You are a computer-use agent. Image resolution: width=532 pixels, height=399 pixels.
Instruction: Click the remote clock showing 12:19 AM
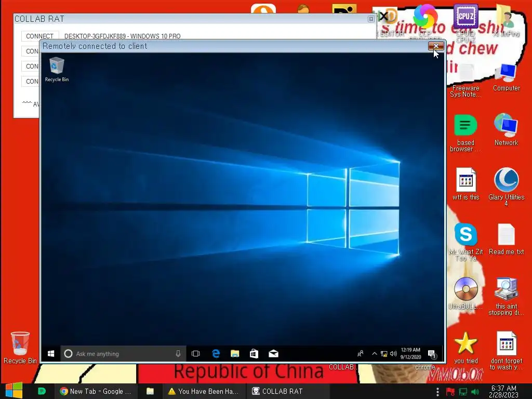click(410, 353)
